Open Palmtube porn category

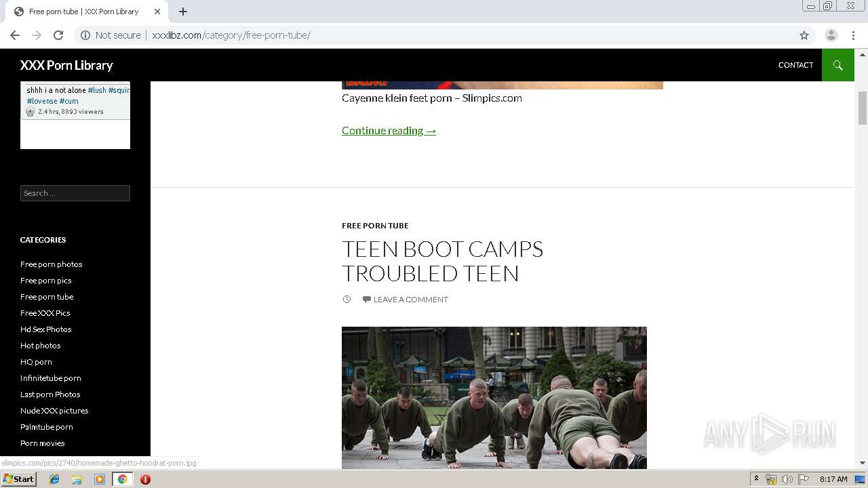pyautogui.click(x=46, y=427)
